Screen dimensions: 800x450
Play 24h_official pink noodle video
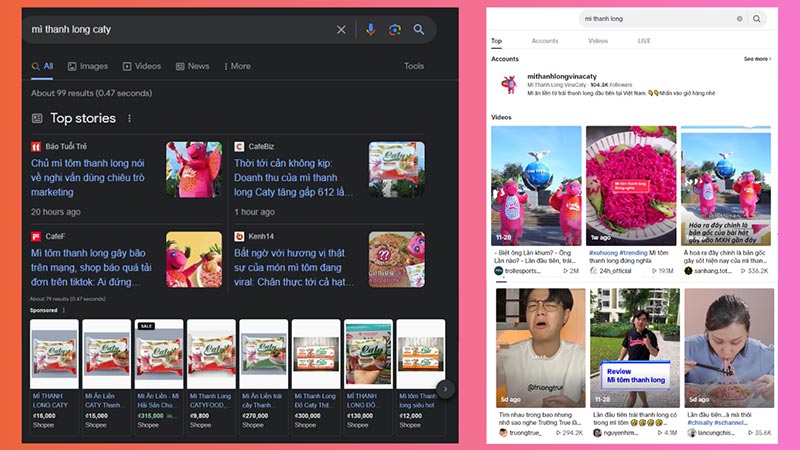click(x=631, y=186)
